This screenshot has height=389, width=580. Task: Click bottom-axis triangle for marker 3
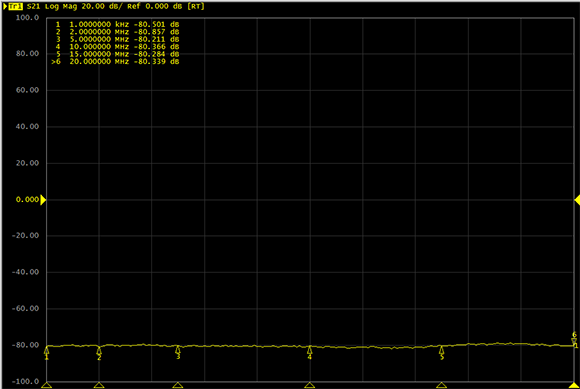tap(178, 385)
